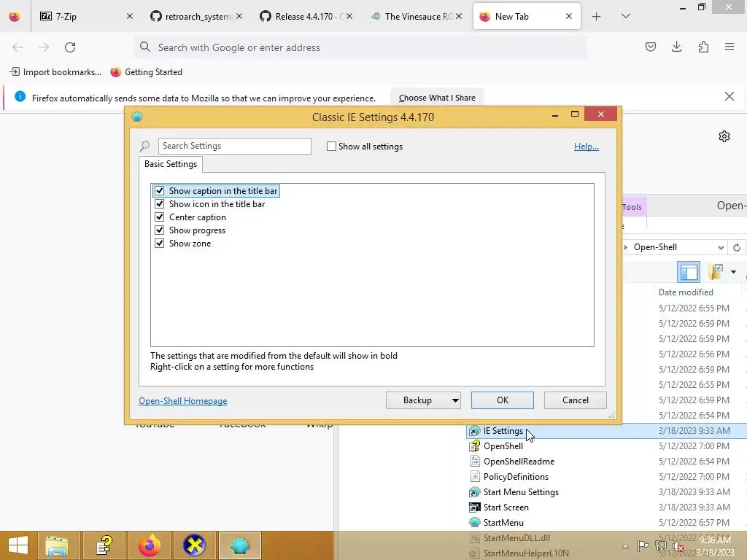Open the Firefox Extensions icon

click(703, 47)
